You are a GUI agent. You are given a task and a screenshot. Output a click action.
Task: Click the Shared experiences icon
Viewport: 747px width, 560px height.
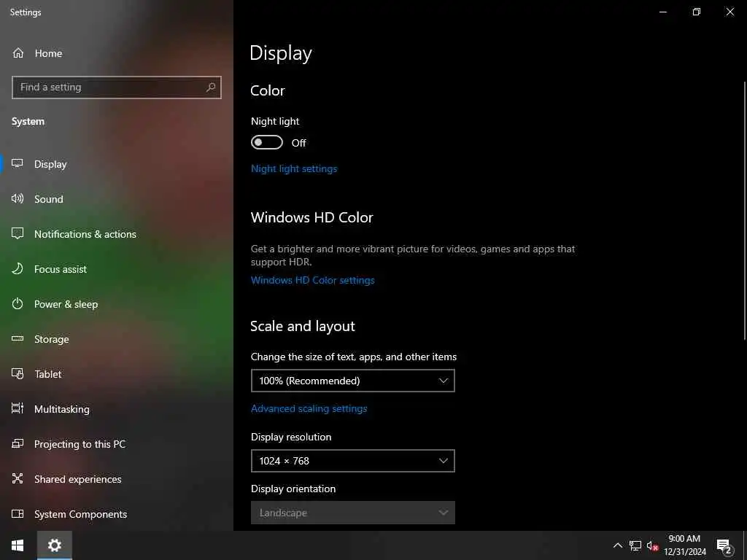[18, 478]
